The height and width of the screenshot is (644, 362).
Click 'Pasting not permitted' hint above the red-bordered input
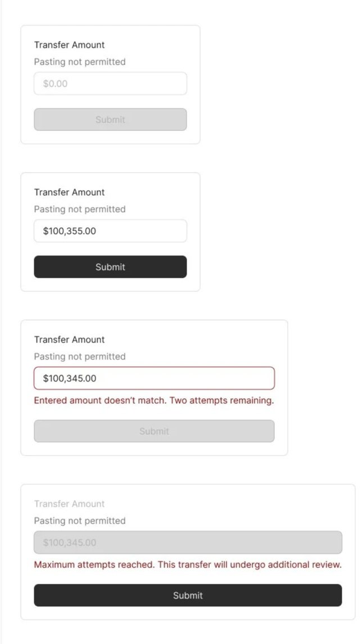[x=79, y=357]
